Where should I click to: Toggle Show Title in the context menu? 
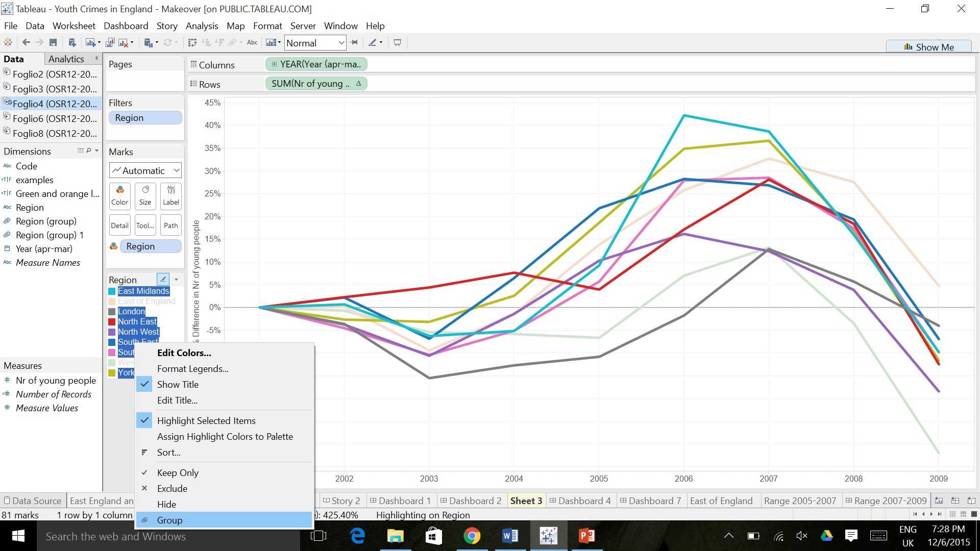178,385
